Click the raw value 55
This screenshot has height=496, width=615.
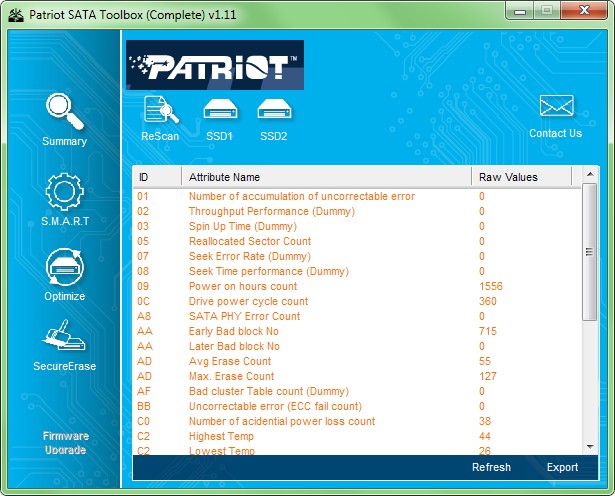point(485,361)
